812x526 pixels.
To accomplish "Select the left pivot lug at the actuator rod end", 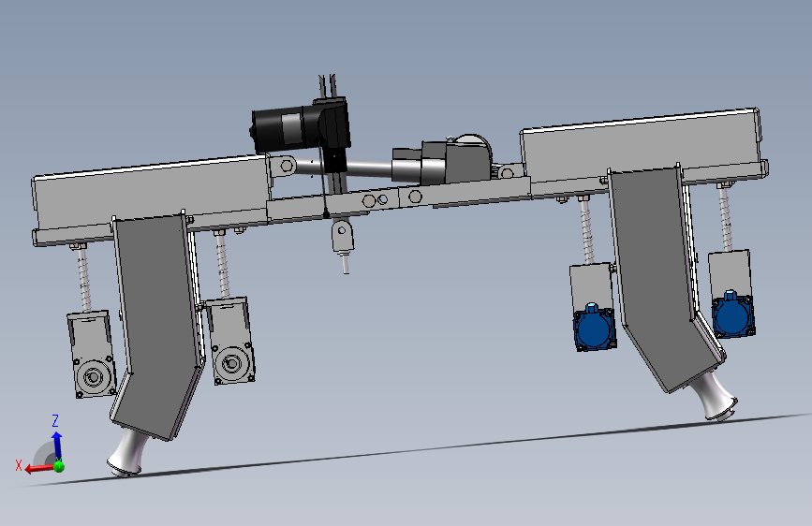I will coord(284,167).
